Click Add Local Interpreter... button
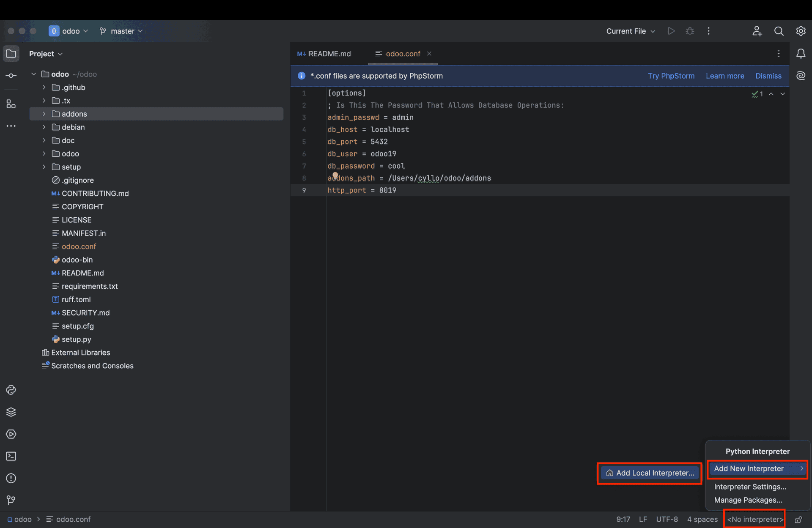Viewport: 812px width, 528px height. (x=650, y=473)
